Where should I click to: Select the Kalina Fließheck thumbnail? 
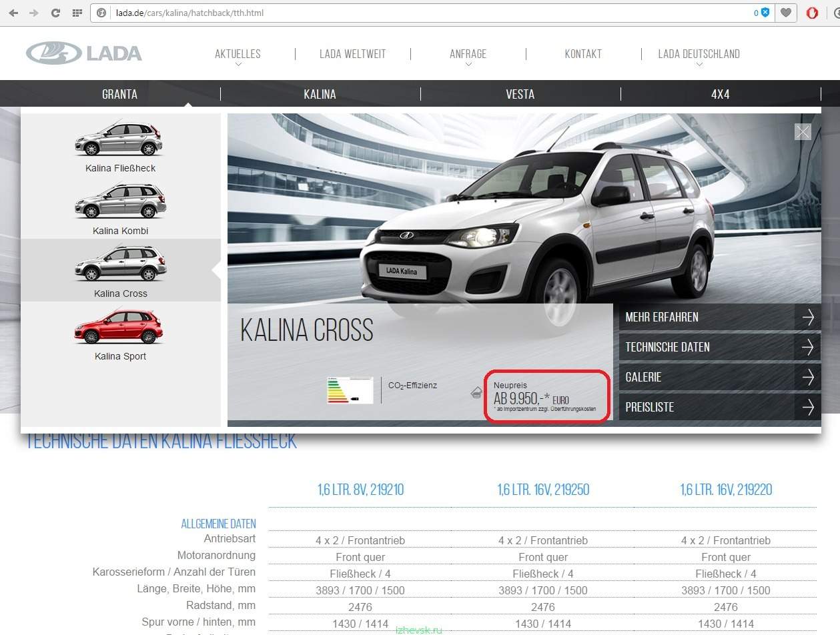point(120,138)
